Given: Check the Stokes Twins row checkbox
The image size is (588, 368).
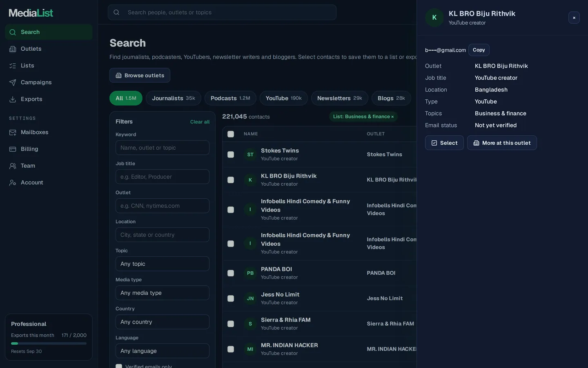Looking at the screenshot, I should point(231,155).
